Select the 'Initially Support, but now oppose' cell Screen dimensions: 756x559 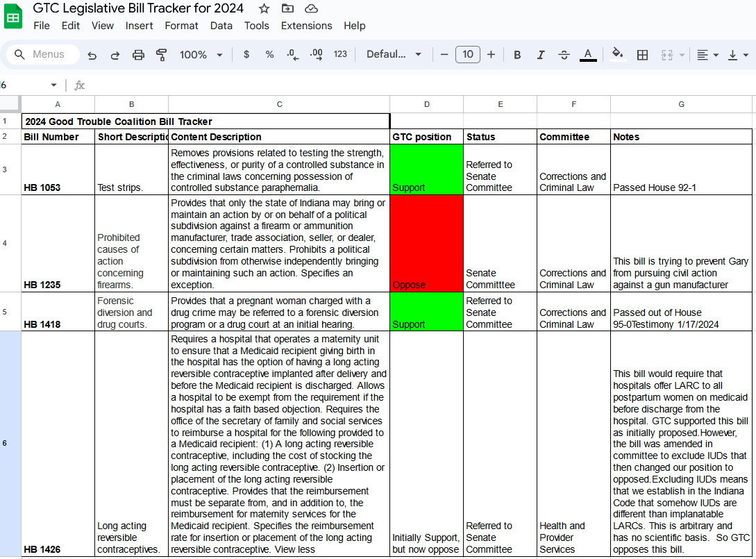(427, 444)
